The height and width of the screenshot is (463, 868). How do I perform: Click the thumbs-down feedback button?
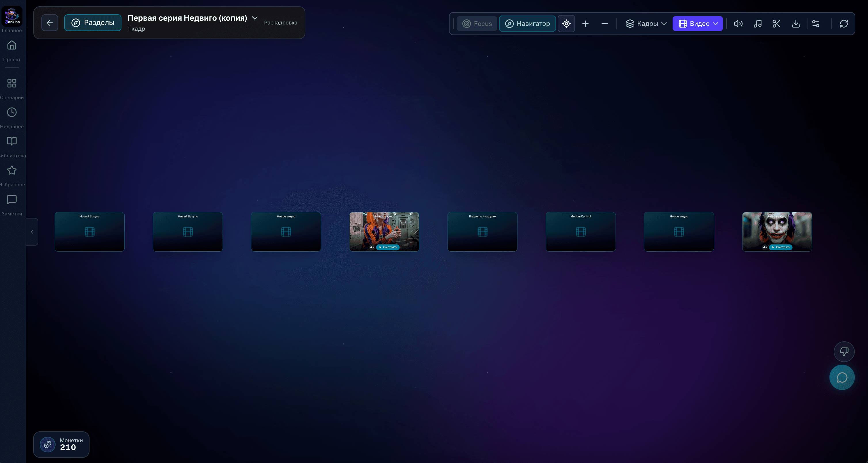click(844, 351)
